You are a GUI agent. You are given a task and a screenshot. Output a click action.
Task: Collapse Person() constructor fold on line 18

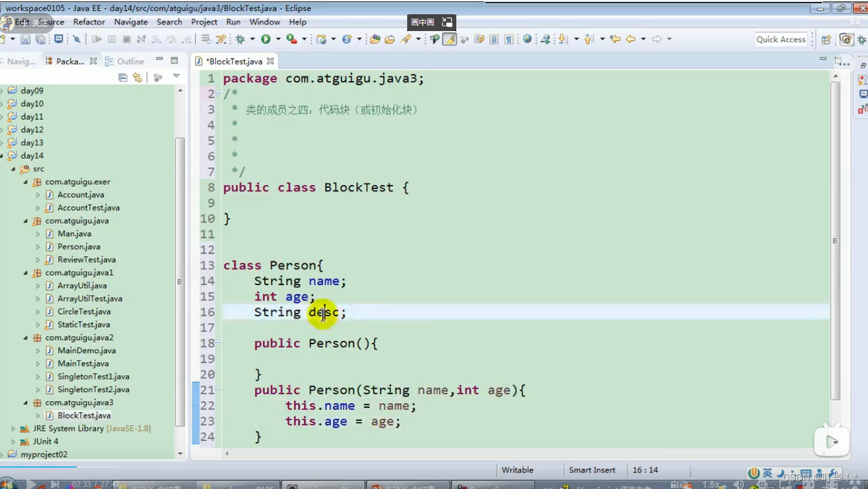(x=218, y=343)
